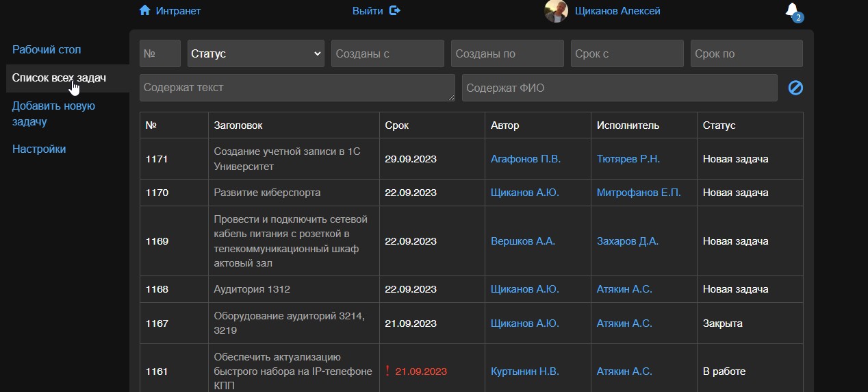
Task: Click the Содержат текст search box
Action: pyautogui.click(x=297, y=88)
